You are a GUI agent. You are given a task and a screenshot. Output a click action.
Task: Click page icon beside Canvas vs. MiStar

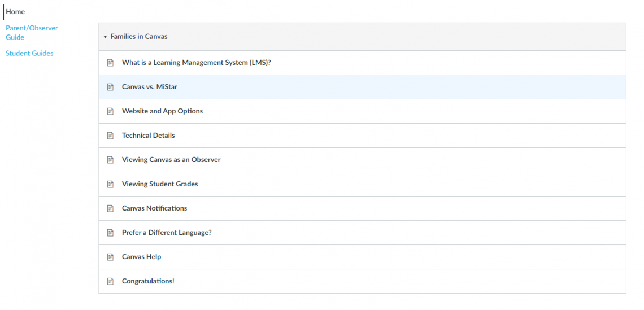click(111, 87)
